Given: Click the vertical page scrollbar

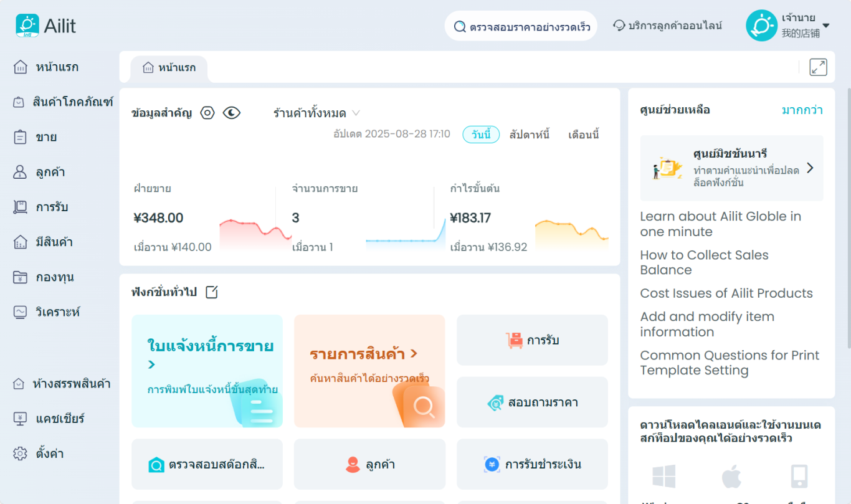Looking at the screenshot, I should 849,218.
